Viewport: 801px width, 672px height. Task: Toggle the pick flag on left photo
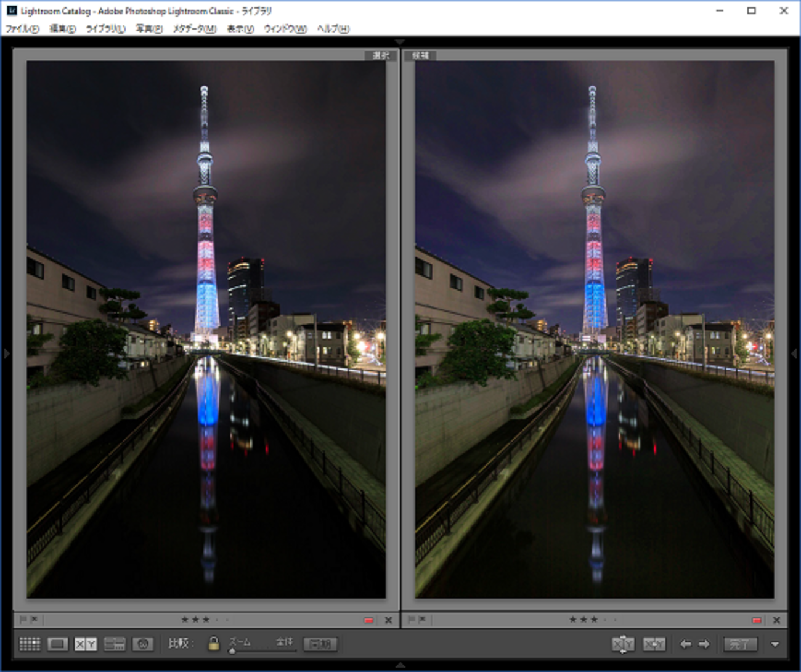[23, 620]
